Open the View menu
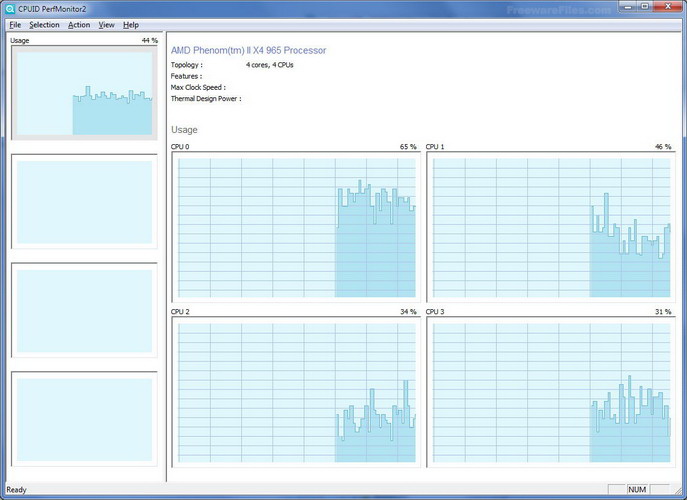This screenshot has width=687, height=500. [x=106, y=25]
